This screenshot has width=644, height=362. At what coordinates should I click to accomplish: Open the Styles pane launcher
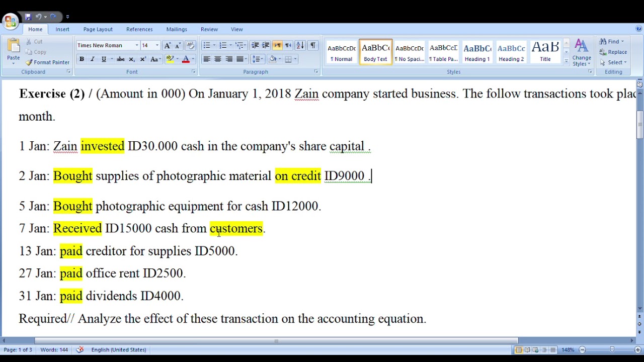(590, 72)
